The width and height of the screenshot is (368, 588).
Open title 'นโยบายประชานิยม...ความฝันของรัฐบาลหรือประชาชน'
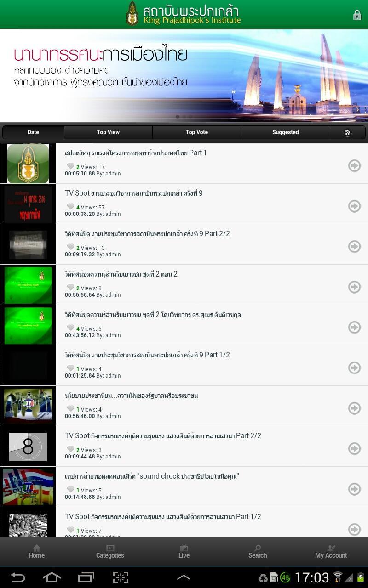click(x=132, y=396)
